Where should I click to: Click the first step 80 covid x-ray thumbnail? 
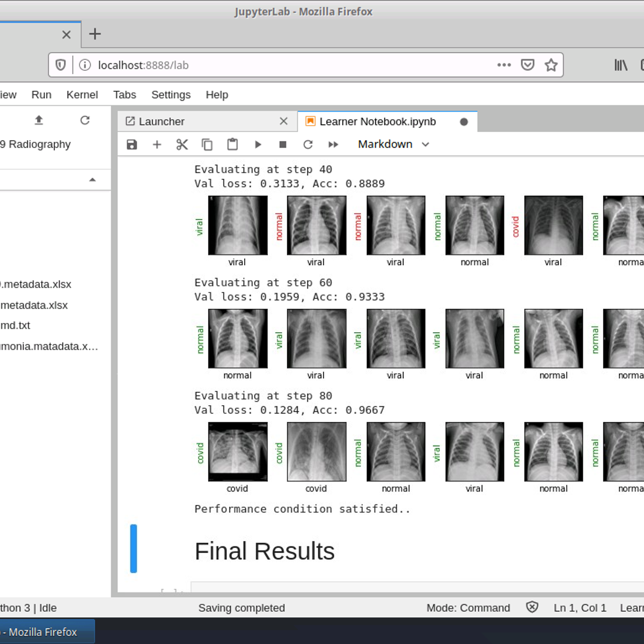238,451
